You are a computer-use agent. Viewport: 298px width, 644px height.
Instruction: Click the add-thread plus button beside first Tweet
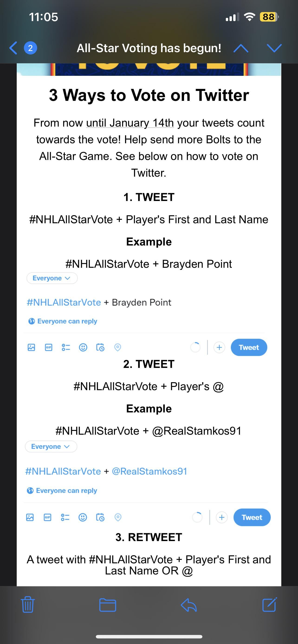[x=219, y=347]
